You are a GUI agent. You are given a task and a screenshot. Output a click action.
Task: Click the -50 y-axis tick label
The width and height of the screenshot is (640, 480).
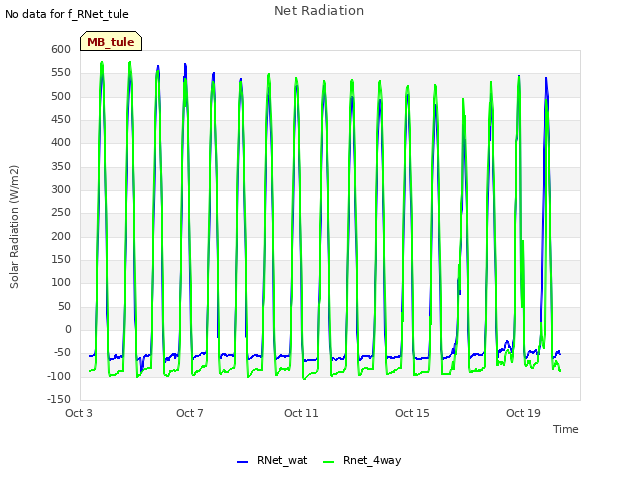click(x=62, y=353)
